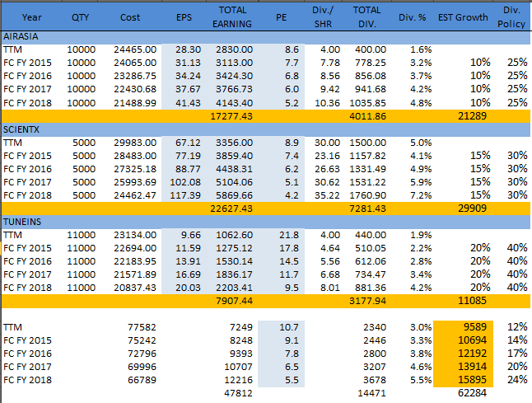Click the TOTAL DIV. column header
The height and width of the screenshot is (403, 532).
(x=366, y=17)
